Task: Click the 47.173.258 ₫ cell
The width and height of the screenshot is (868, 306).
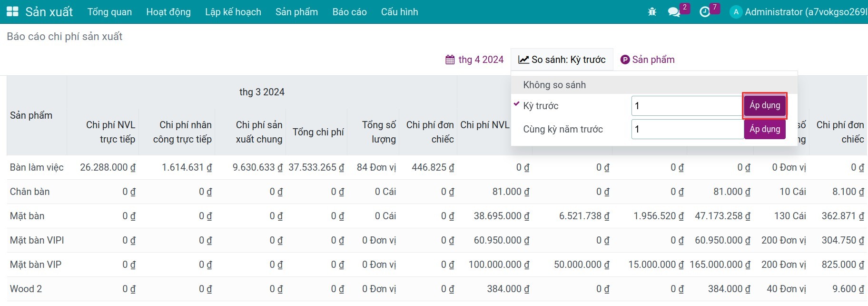Action: (722, 216)
